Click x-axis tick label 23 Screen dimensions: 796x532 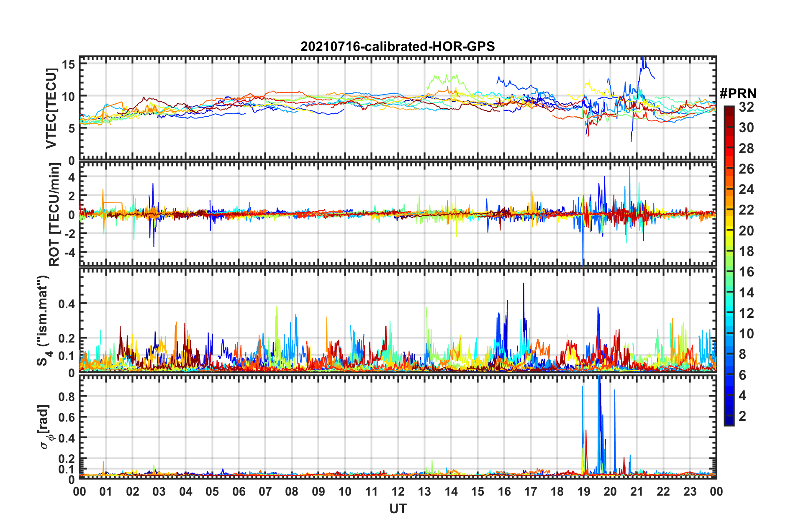point(690,491)
